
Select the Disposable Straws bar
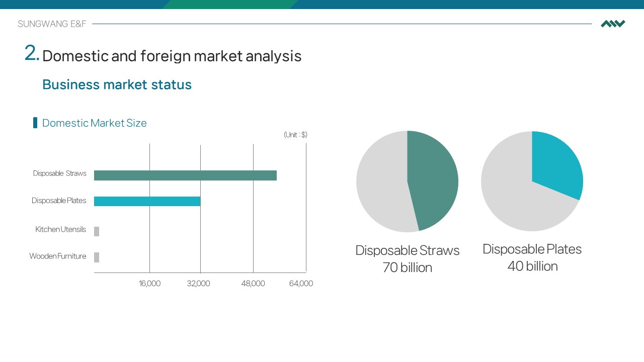[185, 175]
